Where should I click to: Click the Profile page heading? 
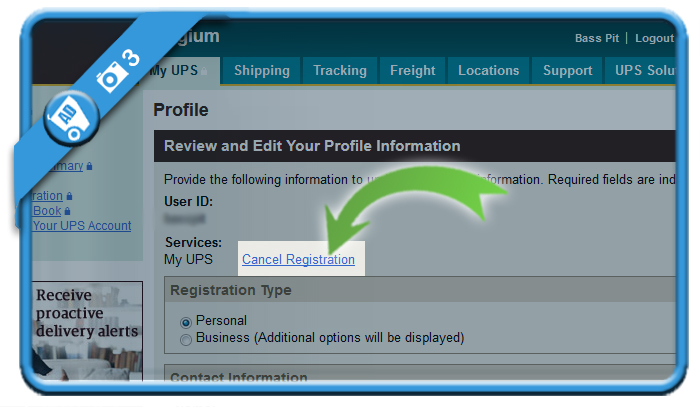(181, 110)
